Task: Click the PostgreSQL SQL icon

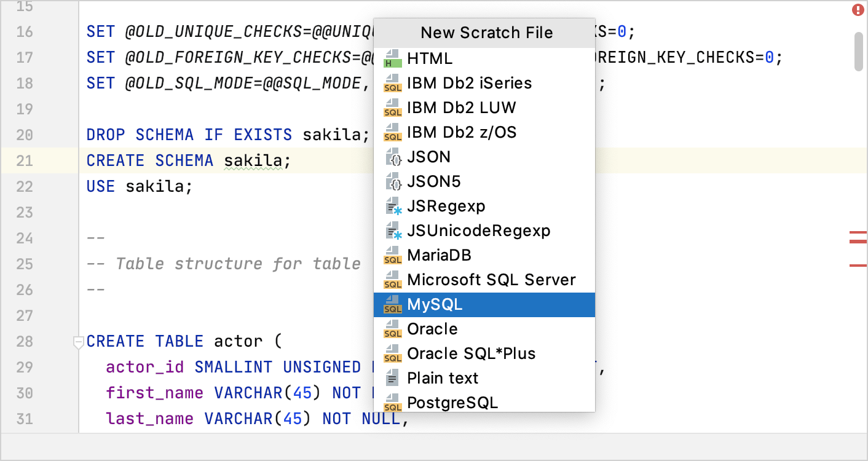Action: (x=392, y=403)
